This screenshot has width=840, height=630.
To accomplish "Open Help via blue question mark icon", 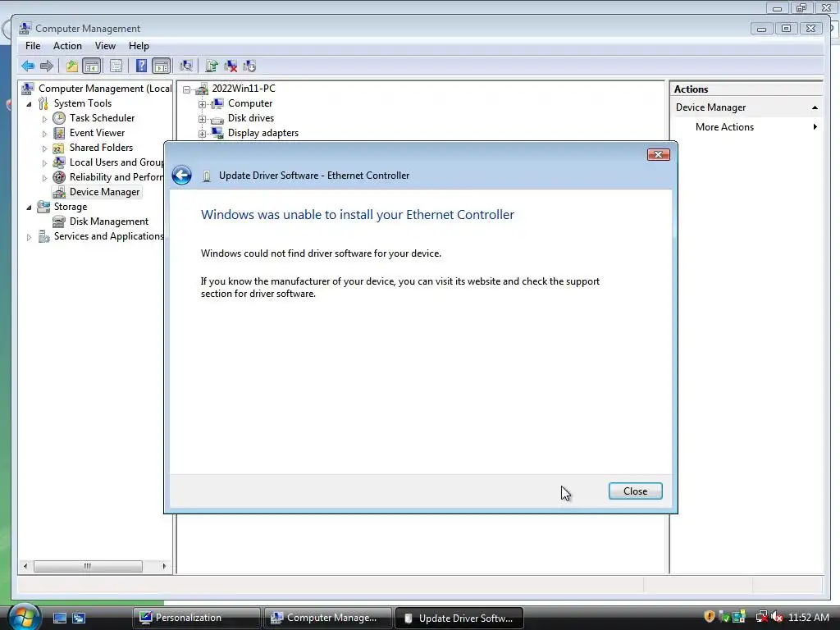I will (x=141, y=66).
